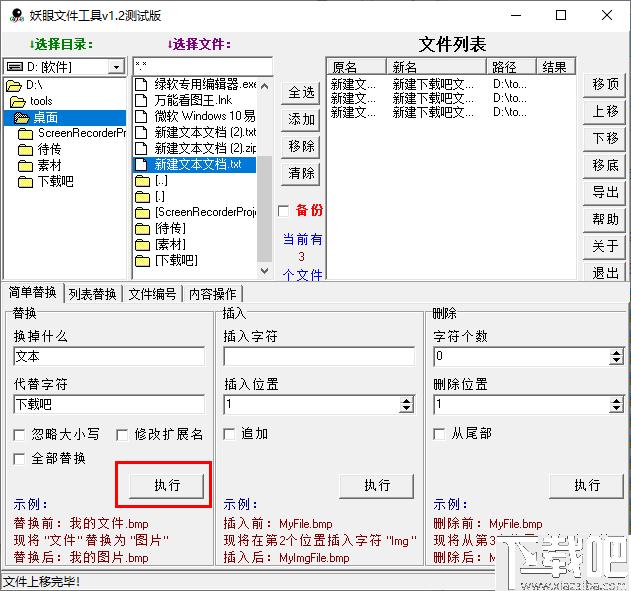Click file list scrollbar down arrow
Viewport: 631px width, 591px height.
(x=264, y=270)
